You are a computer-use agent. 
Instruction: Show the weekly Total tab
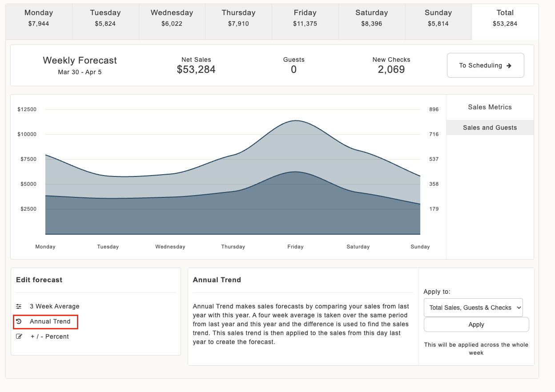coord(505,18)
